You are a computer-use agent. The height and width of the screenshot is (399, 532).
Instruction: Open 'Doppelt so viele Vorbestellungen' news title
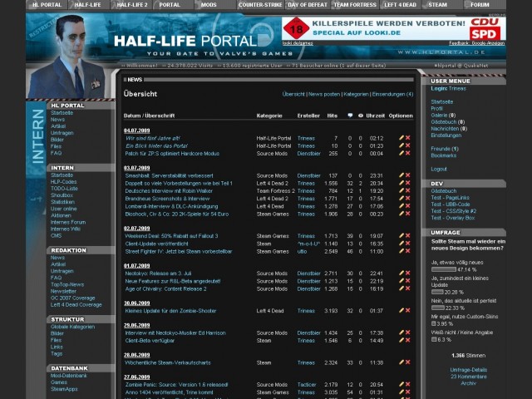coord(179,184)
